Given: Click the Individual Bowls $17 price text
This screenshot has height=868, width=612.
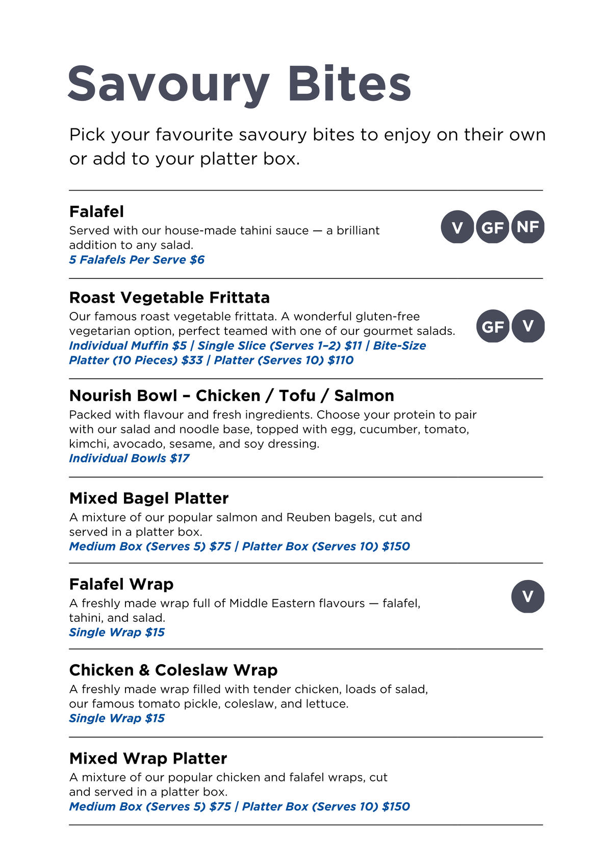Looking at the screenshot, I should coord(129,458).
